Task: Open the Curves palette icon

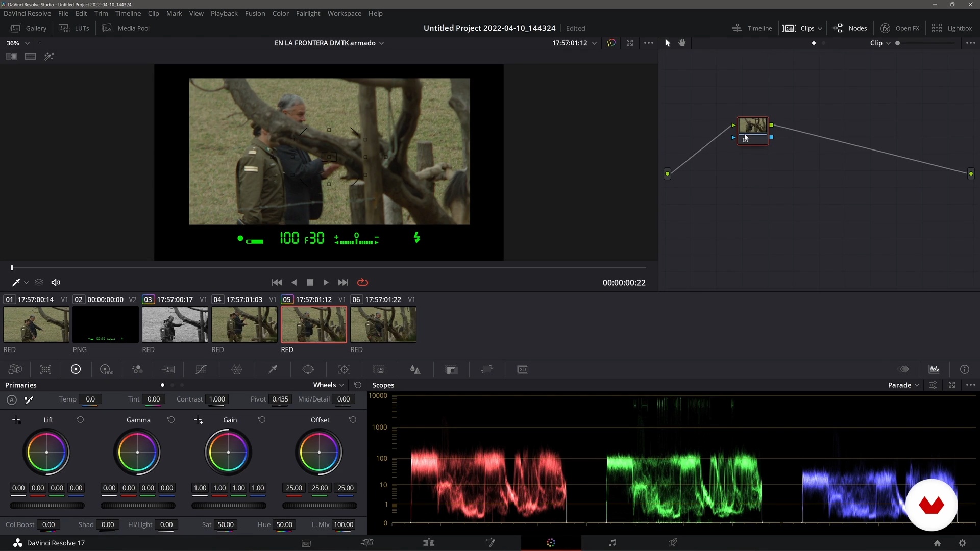Action: click(201, 369)
